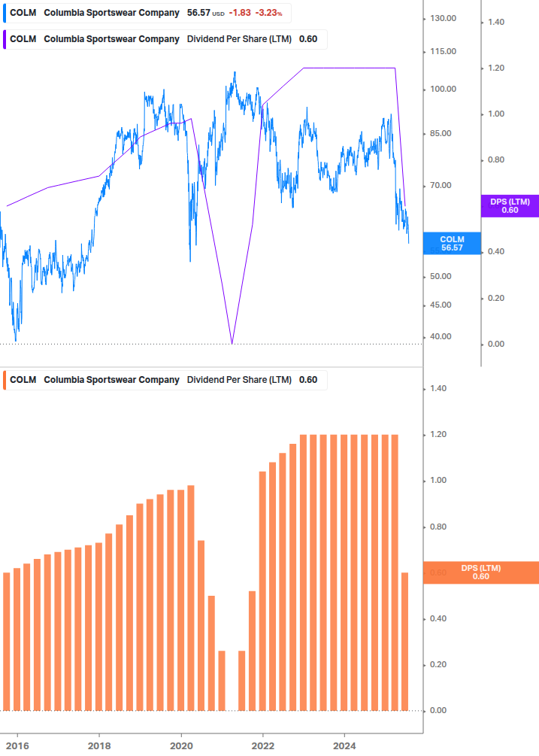The height and width of the screenshot is (756, 539).
Task: Click the 1.40 label on bar chart axis
Action: 438,388
